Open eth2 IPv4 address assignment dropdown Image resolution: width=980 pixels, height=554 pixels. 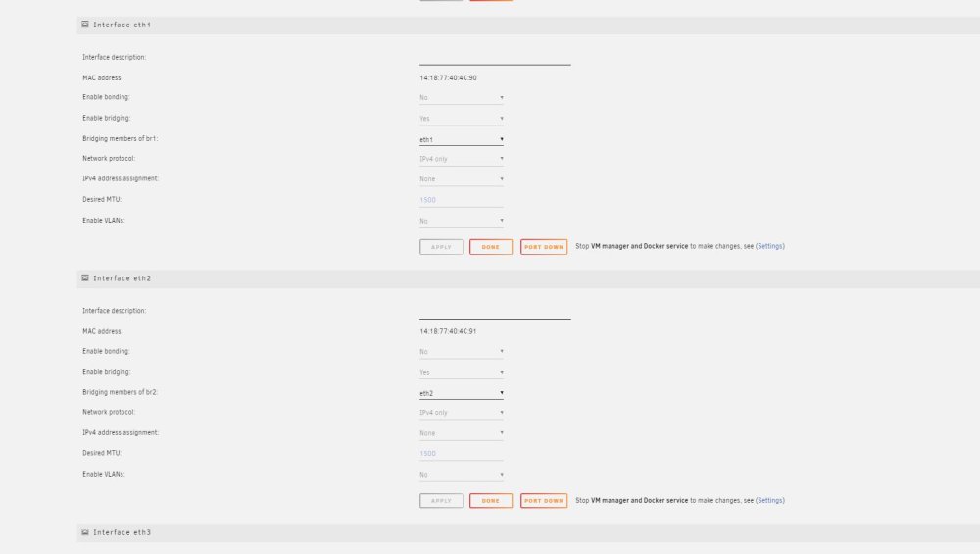pos(462,432)
